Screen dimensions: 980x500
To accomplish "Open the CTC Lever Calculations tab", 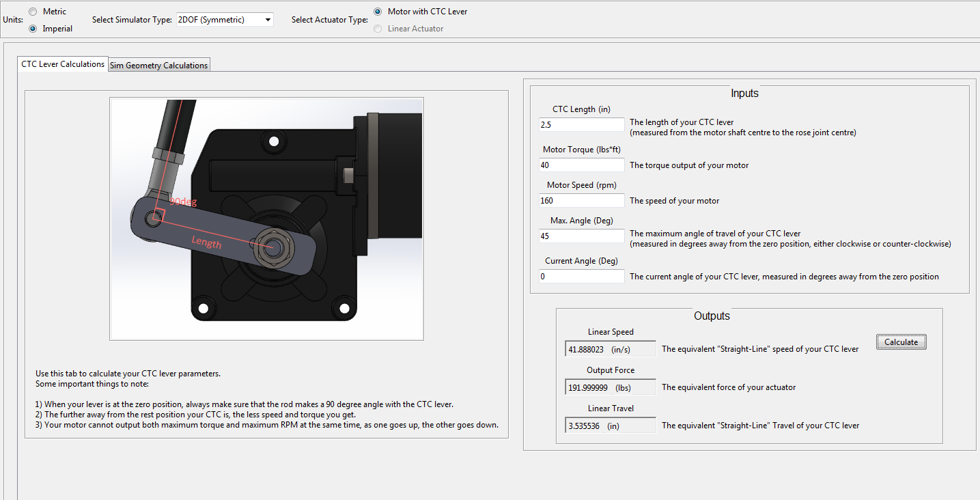I will [63, 64].
